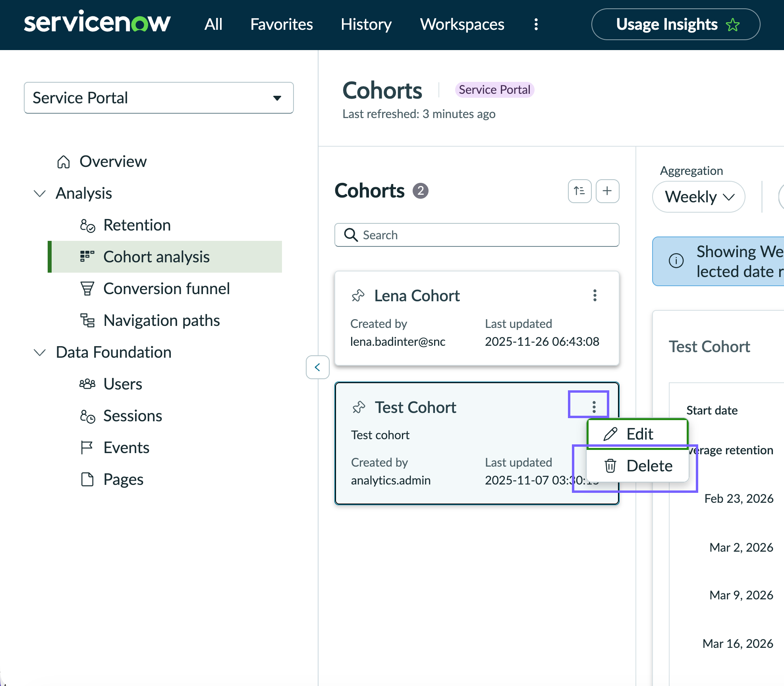Open the All menu

(213, 25)
